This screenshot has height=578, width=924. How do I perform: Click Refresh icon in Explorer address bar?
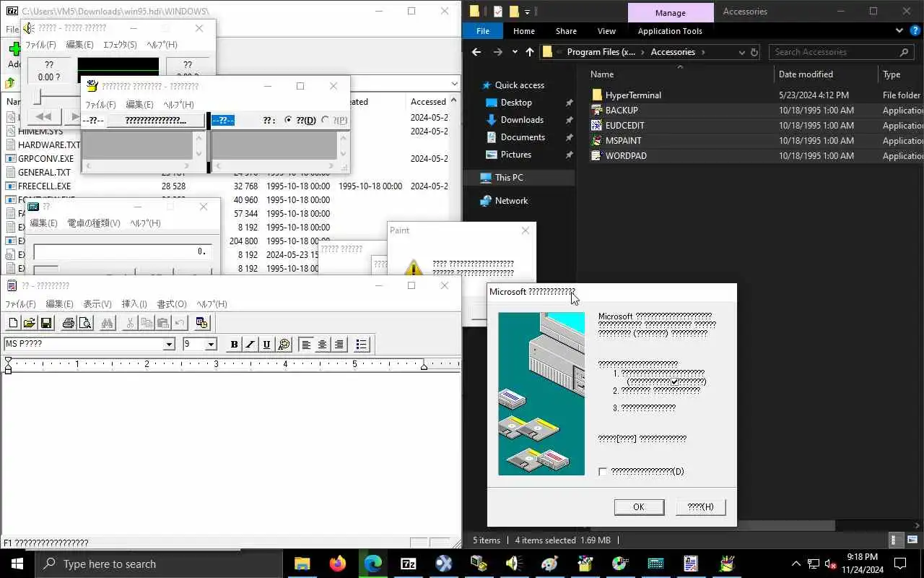click(754, 52)
